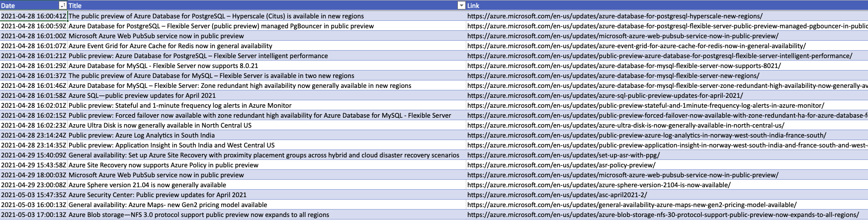Screen dimensions: 868x220
Task: Open the set-up-asr-with-ppg link
Action: click(563, 155)
